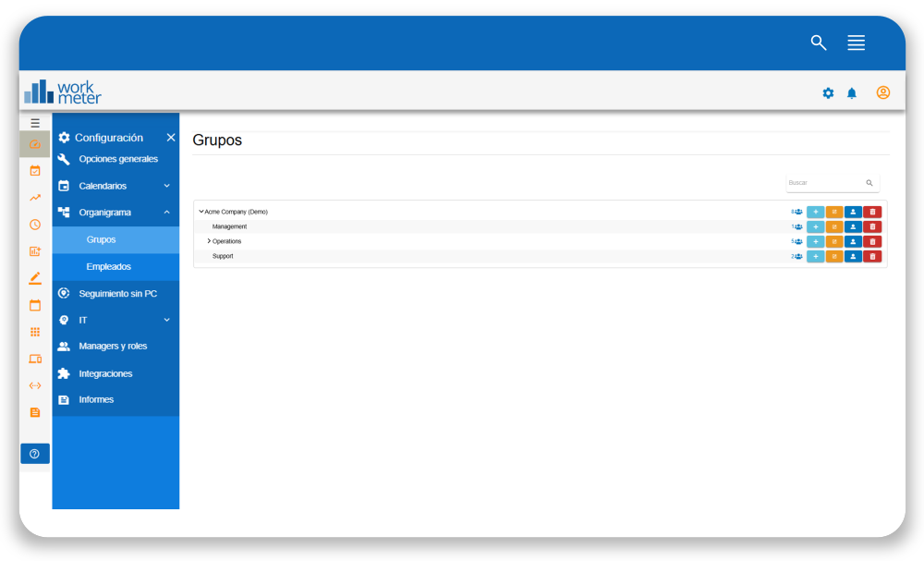
Task: Expand the Operations group tree node
Action: pyautogui.click(x=209, y=241)
